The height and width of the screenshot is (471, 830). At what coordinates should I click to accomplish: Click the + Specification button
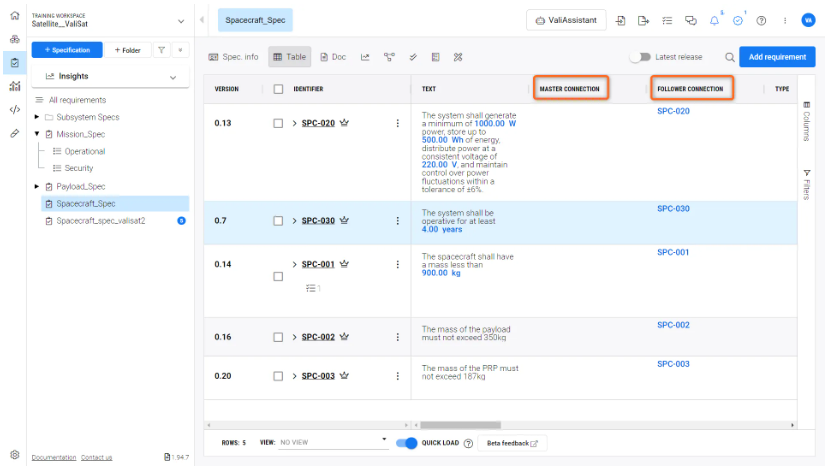67,50
